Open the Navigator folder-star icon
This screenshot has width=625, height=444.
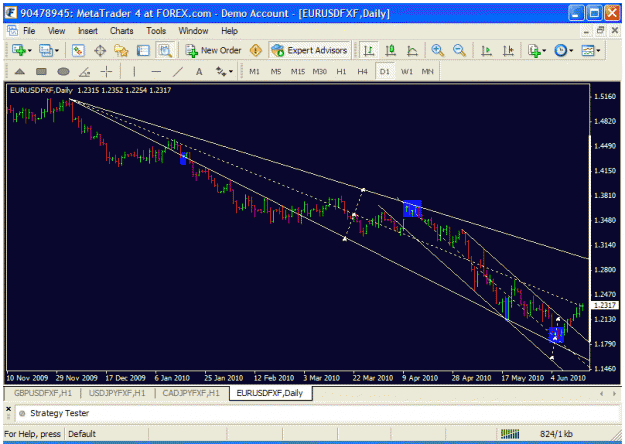click(121, 51)
